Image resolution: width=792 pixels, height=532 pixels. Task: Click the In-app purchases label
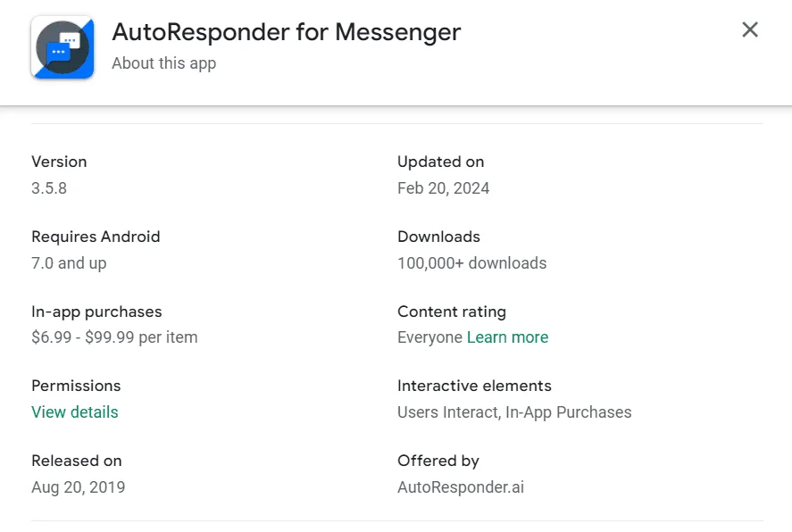click(x=96, y=312)
